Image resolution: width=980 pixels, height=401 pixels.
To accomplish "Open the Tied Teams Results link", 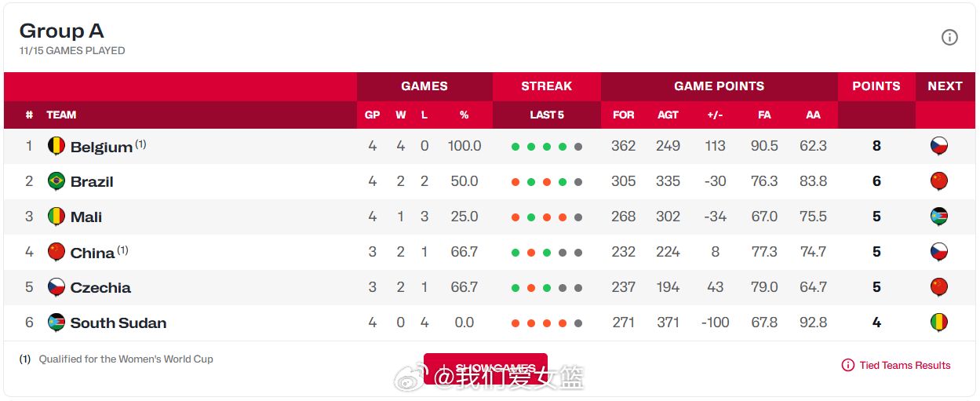I will (896, 365).
